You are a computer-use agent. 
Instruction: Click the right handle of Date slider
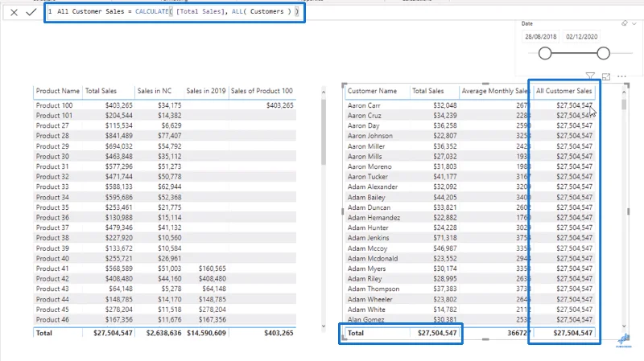pos(603,53)
